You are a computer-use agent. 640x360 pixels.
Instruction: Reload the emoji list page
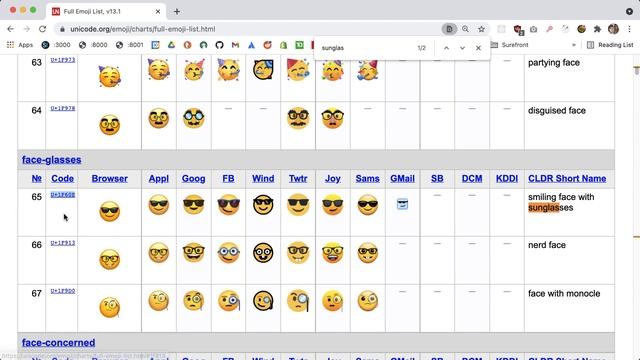[42, 29]
